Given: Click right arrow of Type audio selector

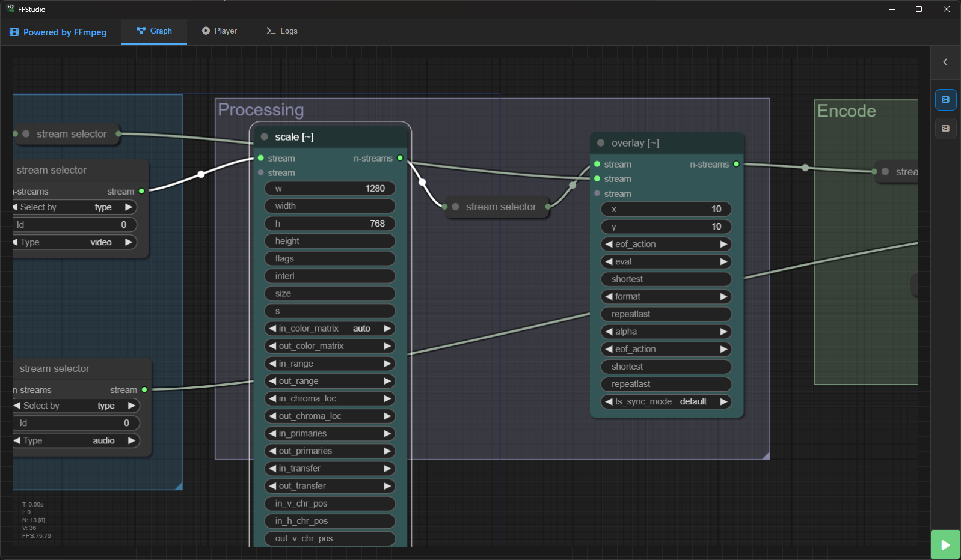Looking at the screenshot, I should pos(131,440).
